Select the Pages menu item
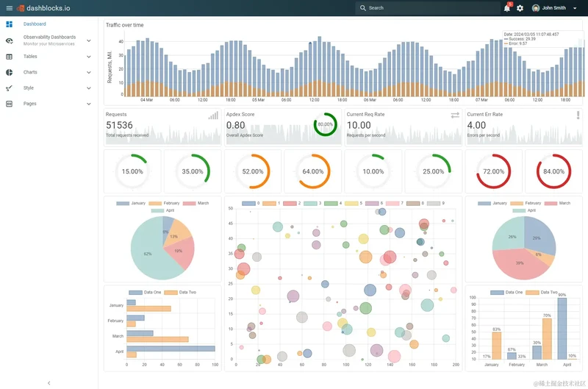588x389 pixels. coord(49,104)
